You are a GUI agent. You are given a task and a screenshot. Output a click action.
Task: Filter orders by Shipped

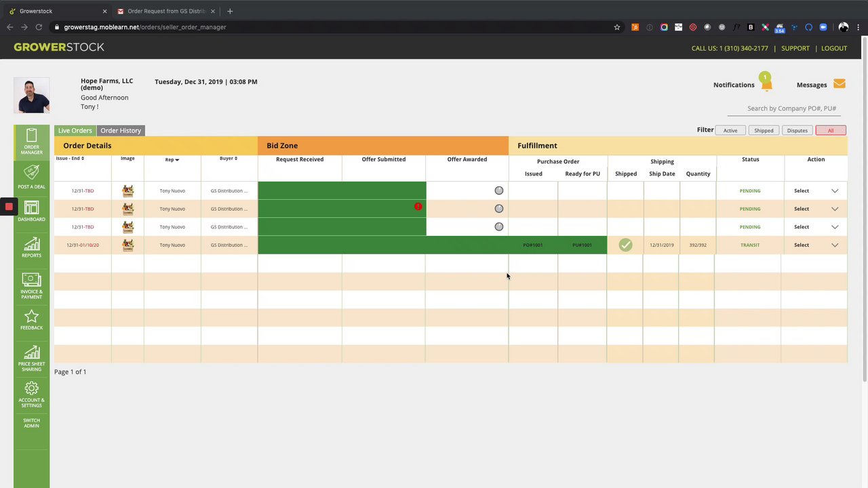click(764, 130)
